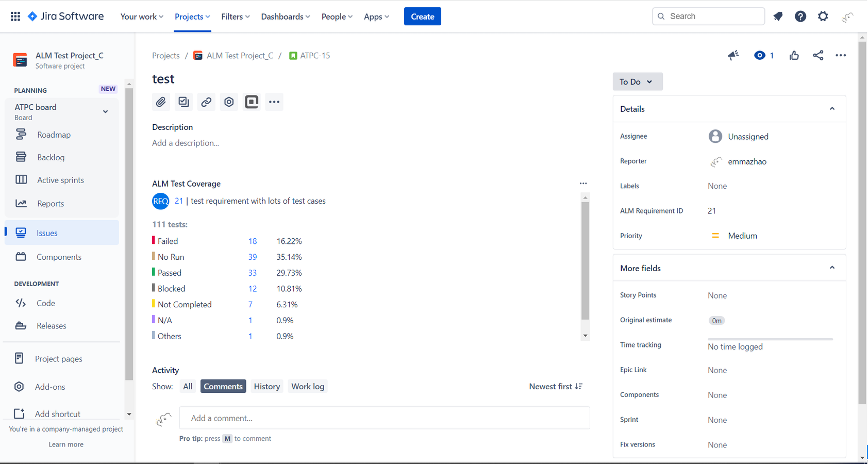Open Backlog in the sidebar
Image resolution: width=868 pixels, height=464 pixels.
pyautogui.click(x=62, y=157)
